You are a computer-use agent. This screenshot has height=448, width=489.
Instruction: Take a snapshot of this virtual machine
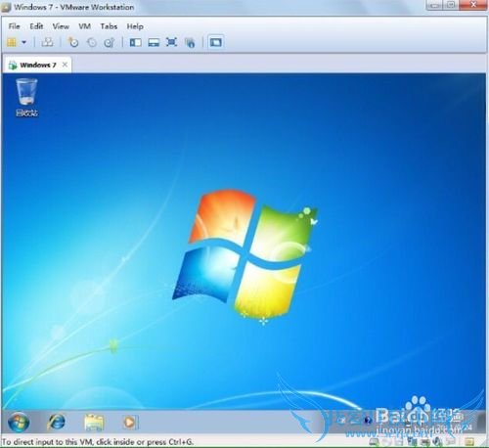pyautogui.click(x=73, y=42)
